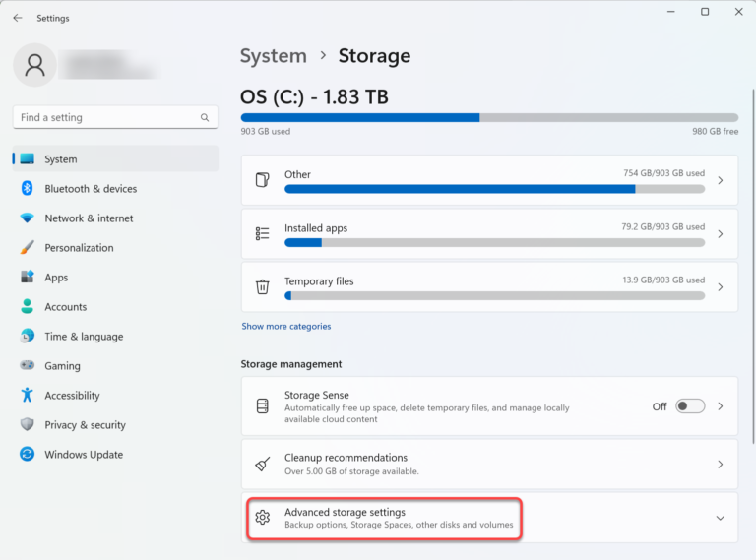Go back to System breadcrumb
Screen dimensions: 756x560
point(274,56)
